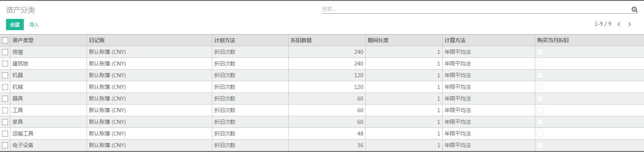Click the 搜索 search field
Image resolution: width=644 pixels, height=152 pixels.
click(475, 9)
